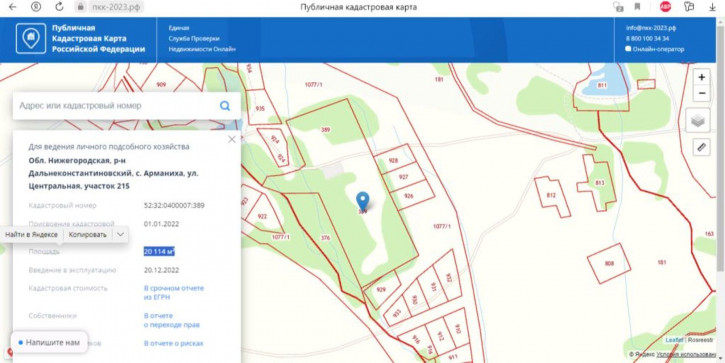Zoom out the map with minus
This screenshot has width=725, height=363.
click(702, 93)
